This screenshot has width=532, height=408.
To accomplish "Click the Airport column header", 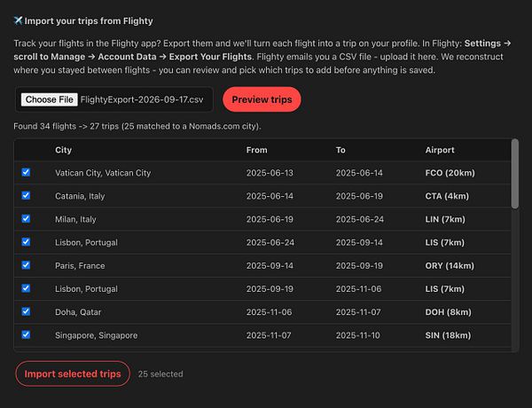I will pos(440,150).
